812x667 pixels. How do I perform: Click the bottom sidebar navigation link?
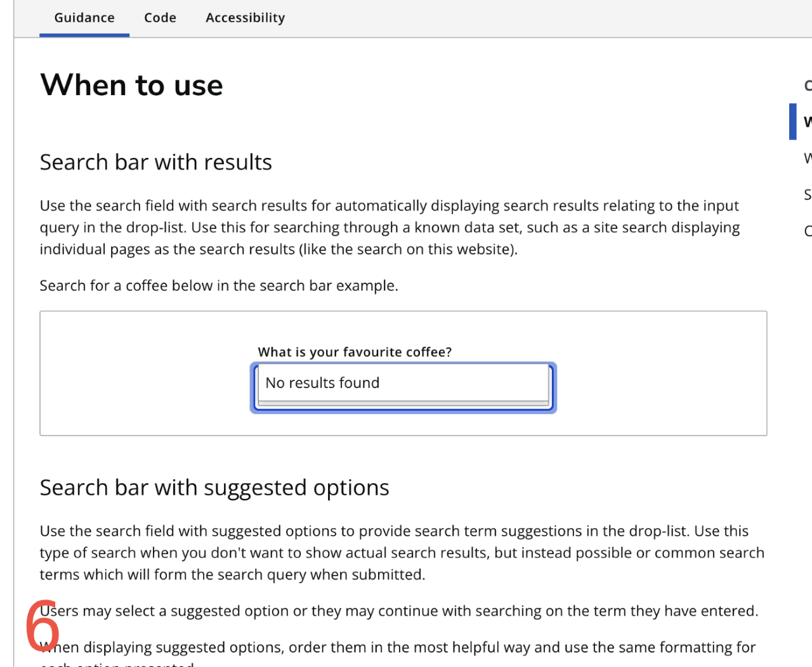pos(807,231)
